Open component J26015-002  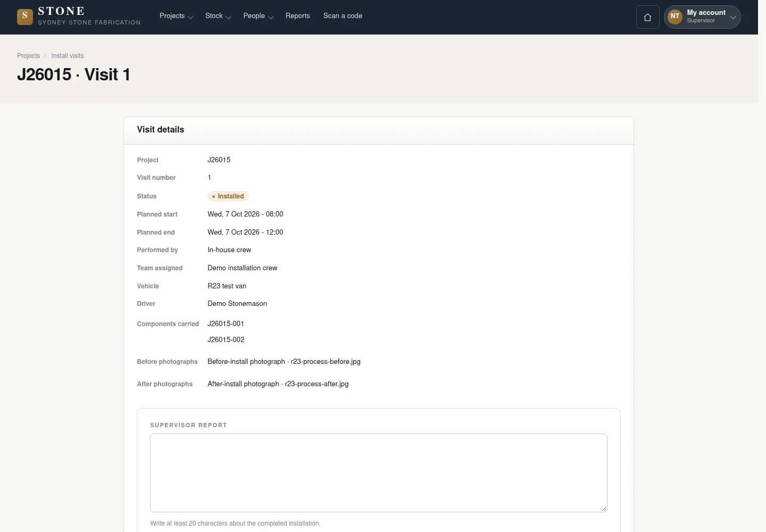pos(226,339)
